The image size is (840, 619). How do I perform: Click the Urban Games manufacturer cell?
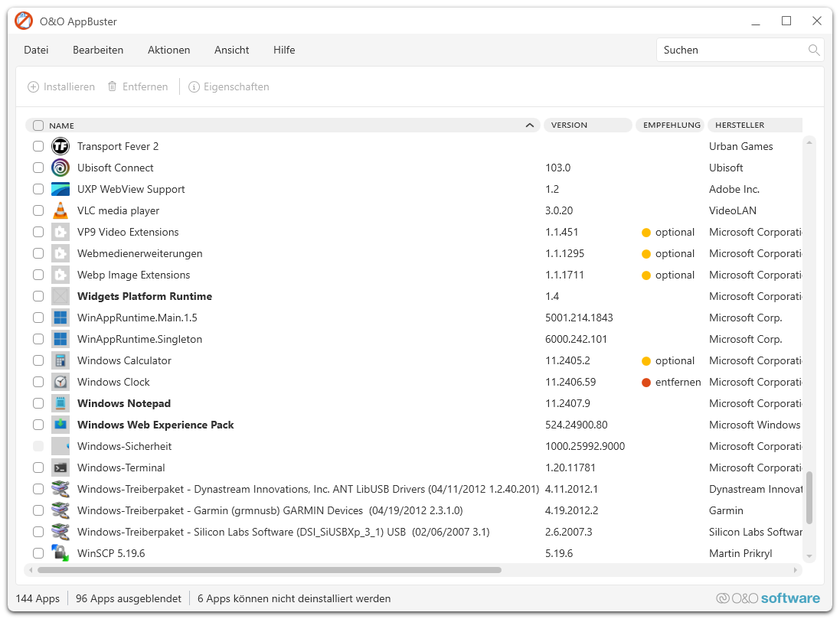click(741, 146)
